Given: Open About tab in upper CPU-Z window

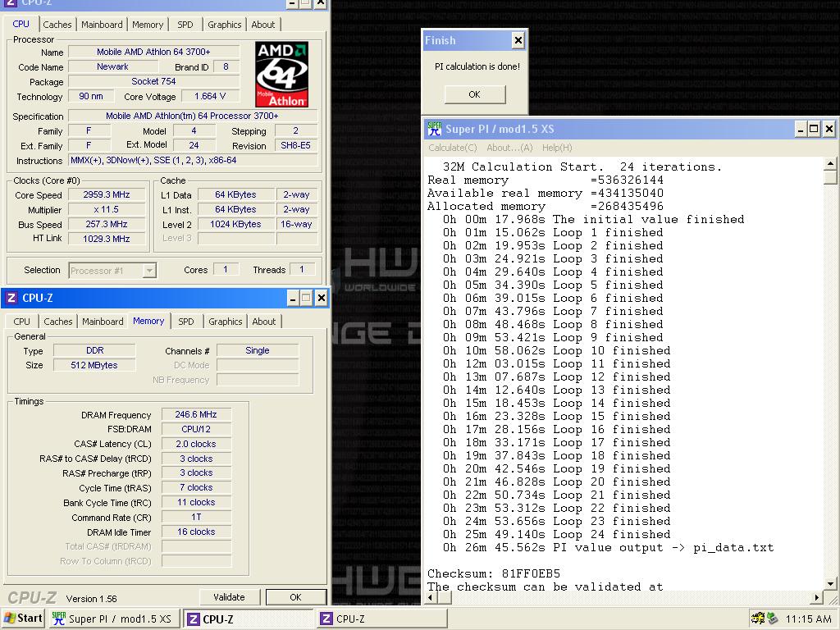Looking at the screenshot, I should click(x=263, y=25).
